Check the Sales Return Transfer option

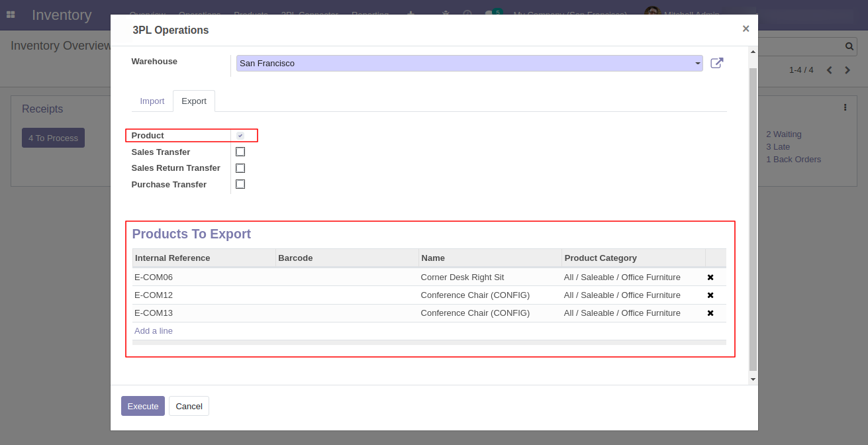[240, 168]
